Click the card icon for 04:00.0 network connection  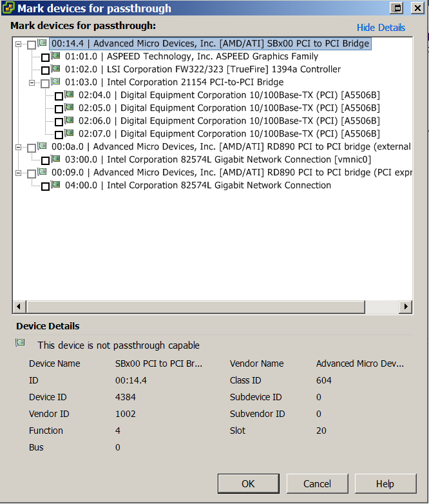click(55, 184)
